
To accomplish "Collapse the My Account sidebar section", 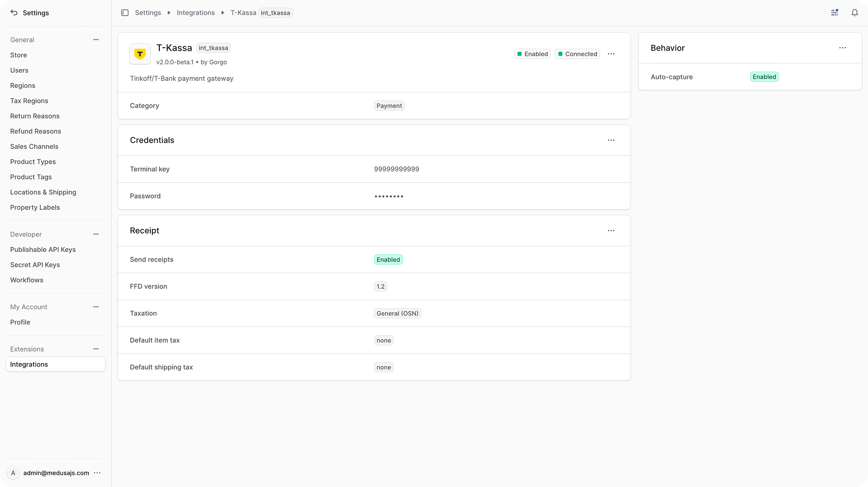I will [96, 307].
